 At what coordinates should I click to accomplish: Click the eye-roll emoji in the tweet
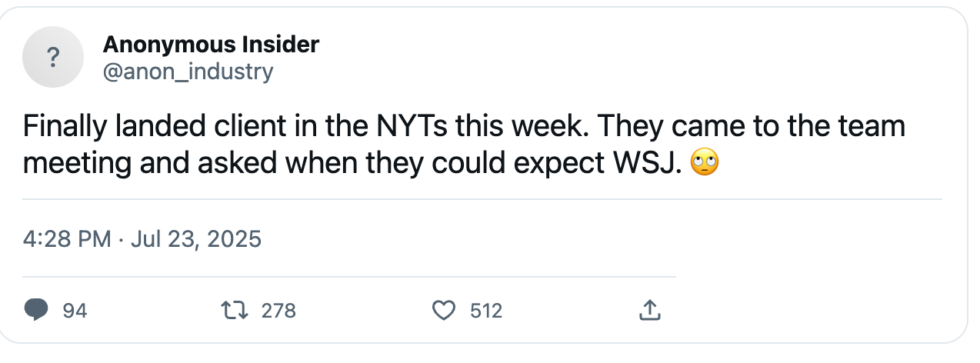(705, 163)
